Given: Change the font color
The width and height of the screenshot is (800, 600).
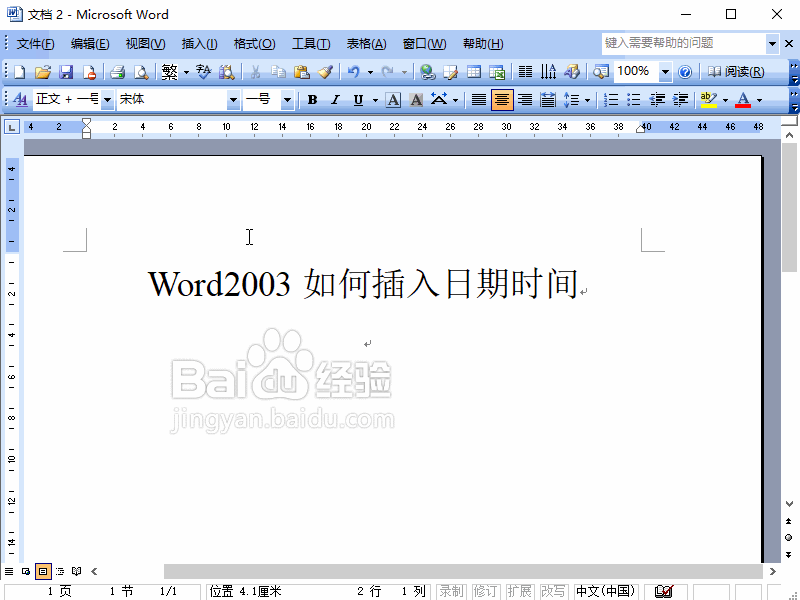Looking at the screenshot, I should 742,99.
